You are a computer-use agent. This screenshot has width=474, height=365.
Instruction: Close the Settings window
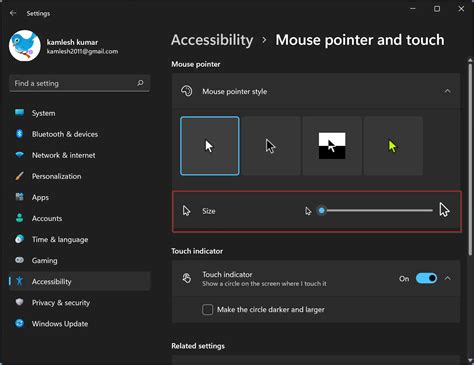461,9
